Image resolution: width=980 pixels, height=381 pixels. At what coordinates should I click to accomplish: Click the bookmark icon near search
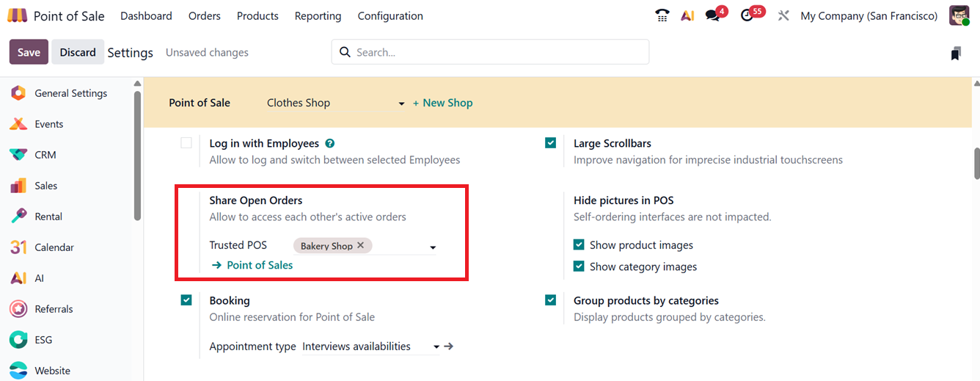coord(955,53)
